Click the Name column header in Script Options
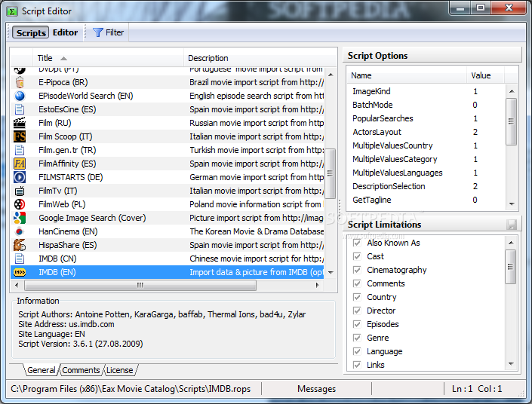This screenshot has height=404, width=532. click(x=407, y=75)
